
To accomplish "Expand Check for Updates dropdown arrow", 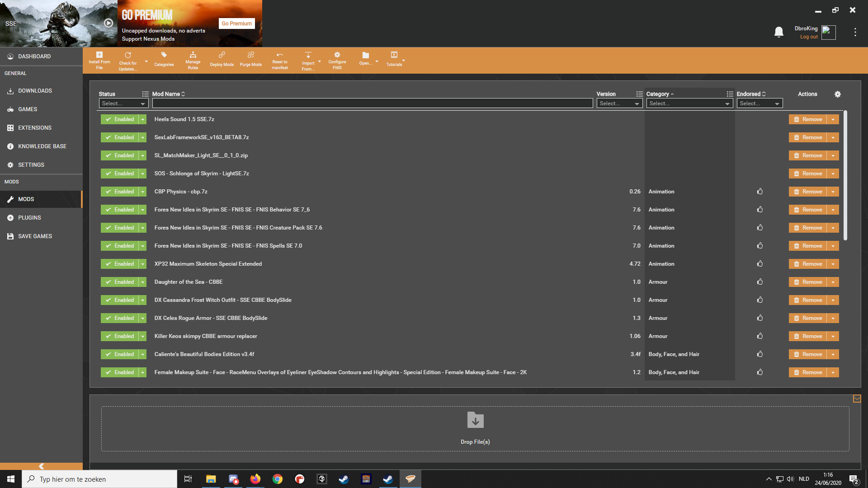I will click(x=146, y=61).
